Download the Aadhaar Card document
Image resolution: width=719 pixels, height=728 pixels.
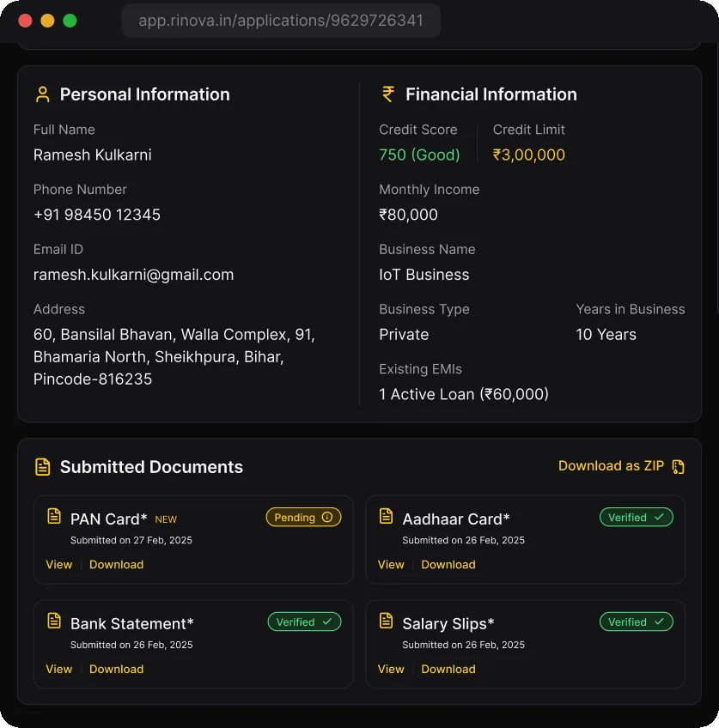pyautogui.click(x=448, y=565)
